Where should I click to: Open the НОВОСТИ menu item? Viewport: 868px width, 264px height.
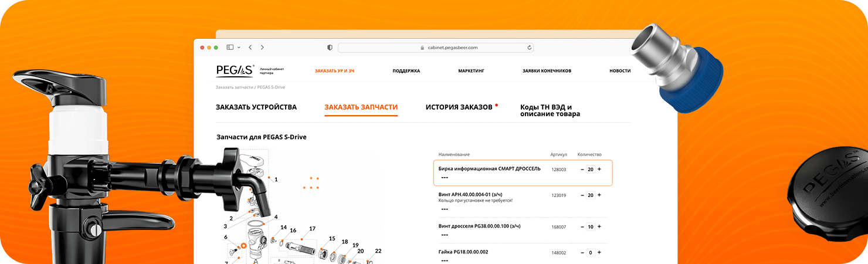620,71
